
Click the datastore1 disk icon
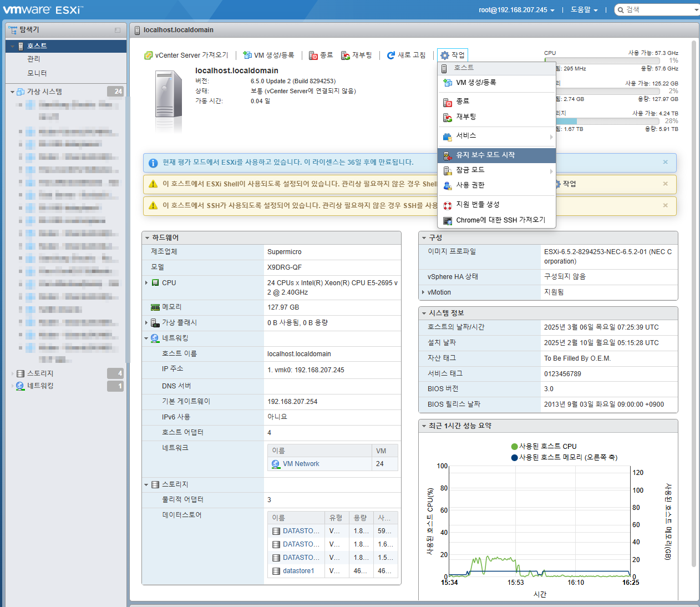click(276, 571)
